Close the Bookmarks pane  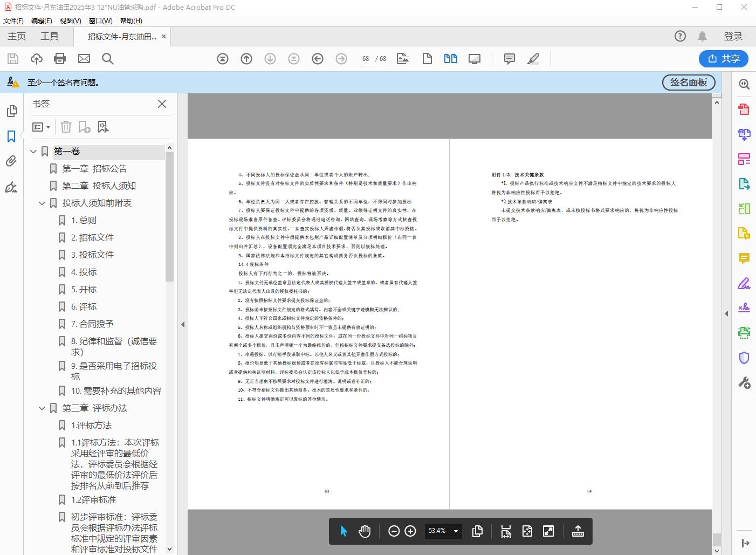point(162,104)
